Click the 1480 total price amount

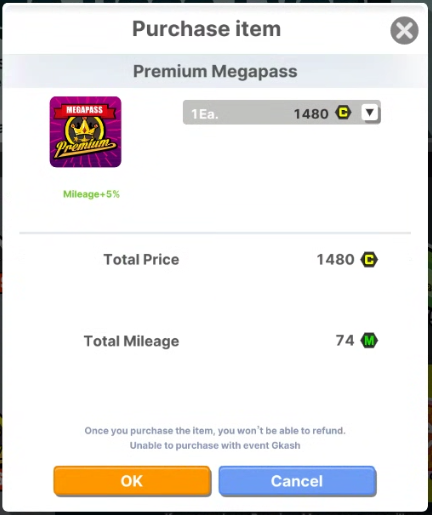coord(335,260)
